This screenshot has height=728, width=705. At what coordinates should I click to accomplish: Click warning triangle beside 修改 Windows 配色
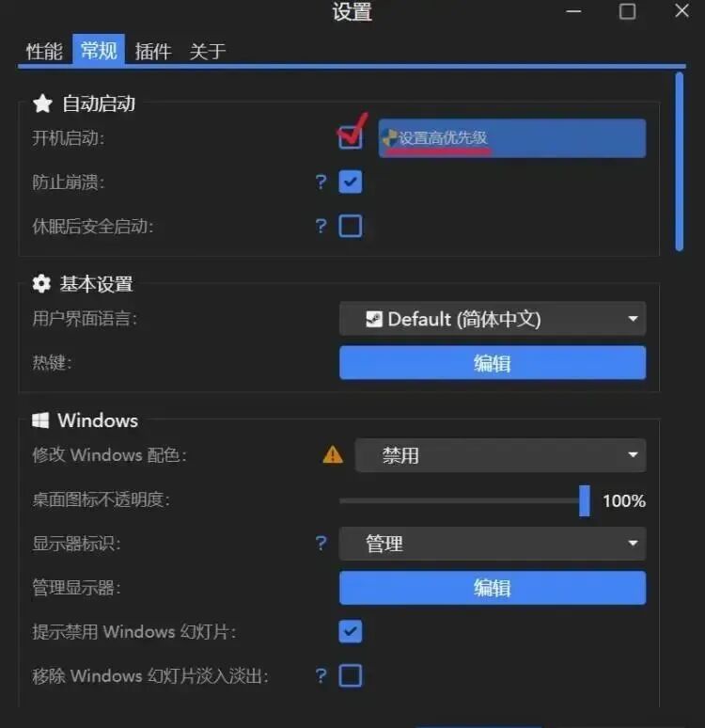pyautogui.click(x=333, y=455)
